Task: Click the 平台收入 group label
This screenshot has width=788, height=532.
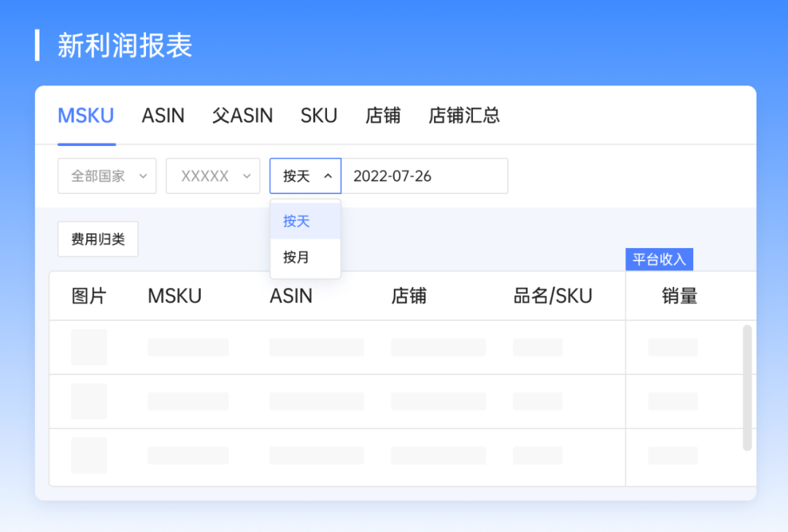Action: [660, 260]
